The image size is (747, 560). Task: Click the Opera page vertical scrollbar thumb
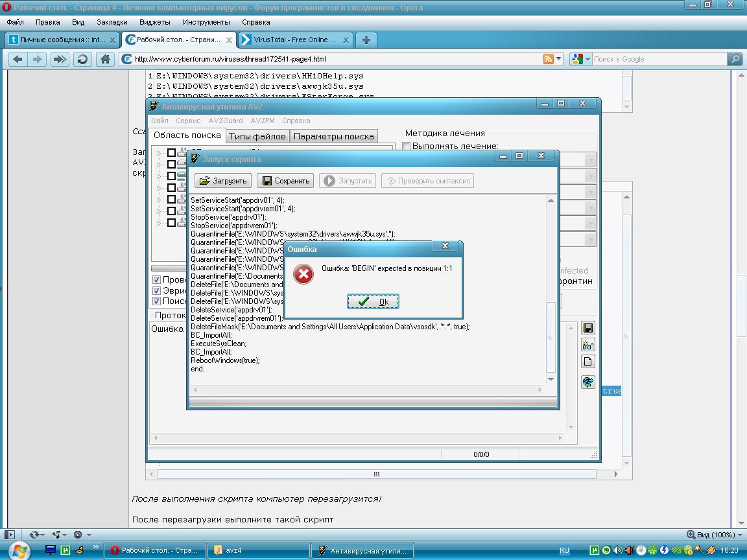(741, 306)
